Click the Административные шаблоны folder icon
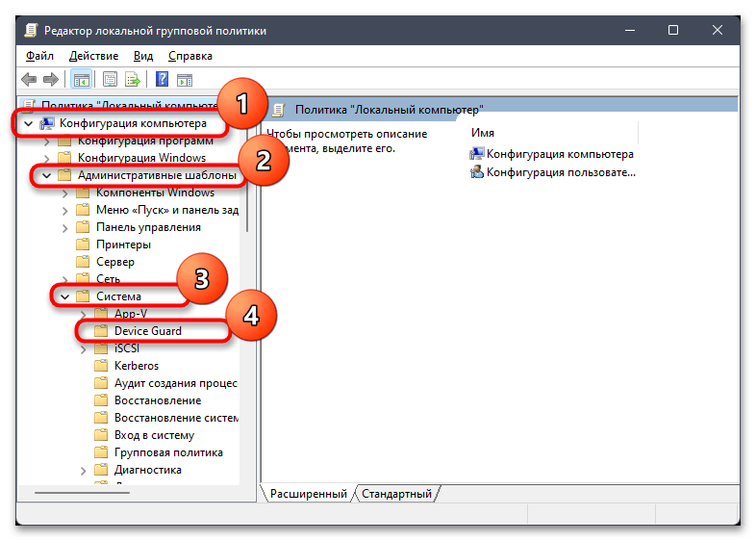The height and width of the screenshot is (541, 756). coord(64,175)
